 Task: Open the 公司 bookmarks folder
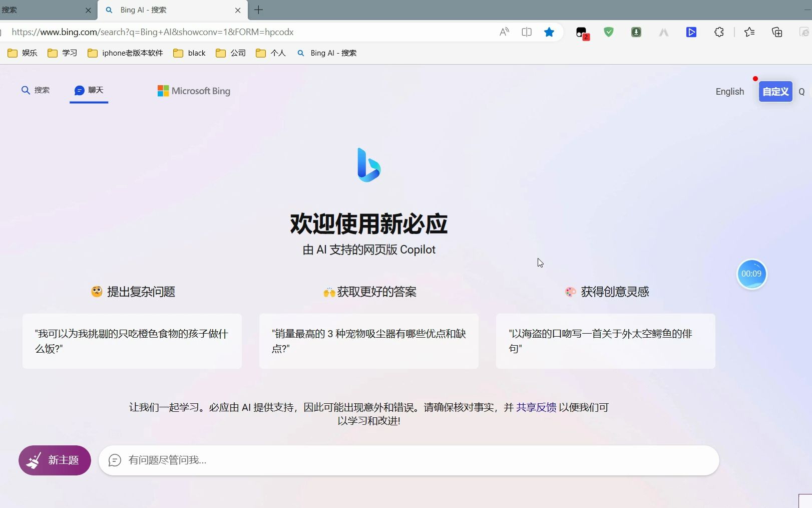tap(231, 53)
